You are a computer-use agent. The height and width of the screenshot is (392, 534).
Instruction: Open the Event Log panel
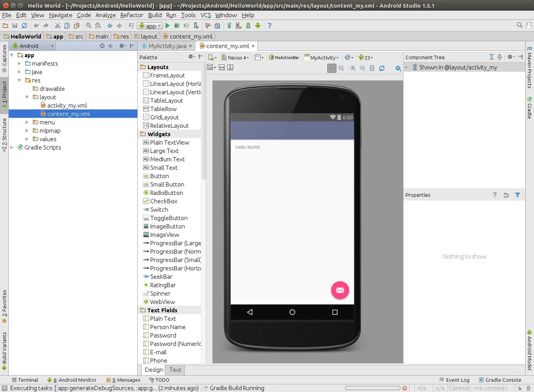pyautogui.click(x=454, y=380)
